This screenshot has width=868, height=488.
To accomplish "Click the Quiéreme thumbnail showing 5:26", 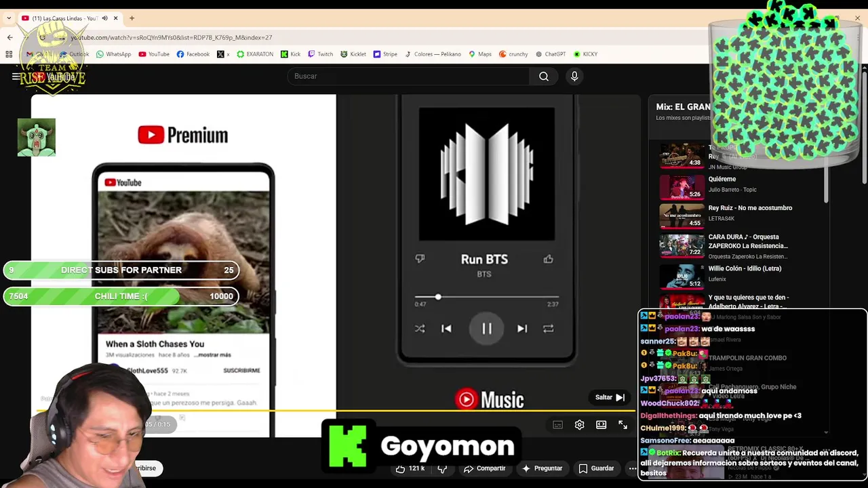I will coord(682,186).
